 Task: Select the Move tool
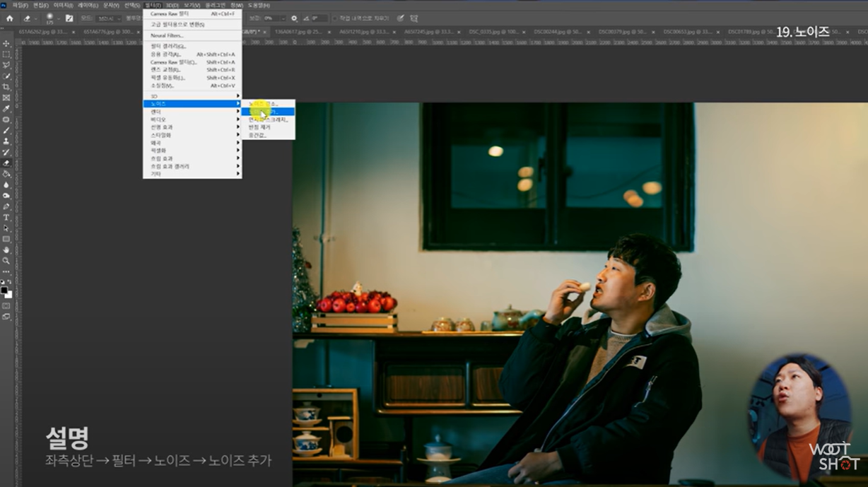tap(6, 43)
